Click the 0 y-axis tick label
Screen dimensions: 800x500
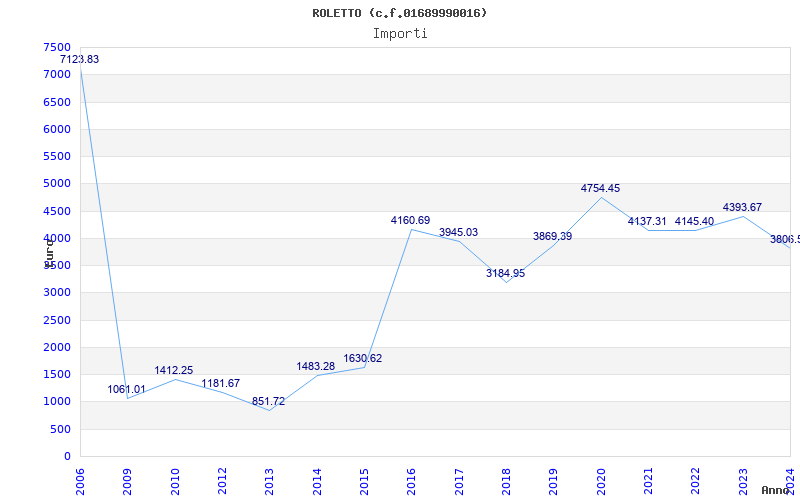(x=67, y=457)
